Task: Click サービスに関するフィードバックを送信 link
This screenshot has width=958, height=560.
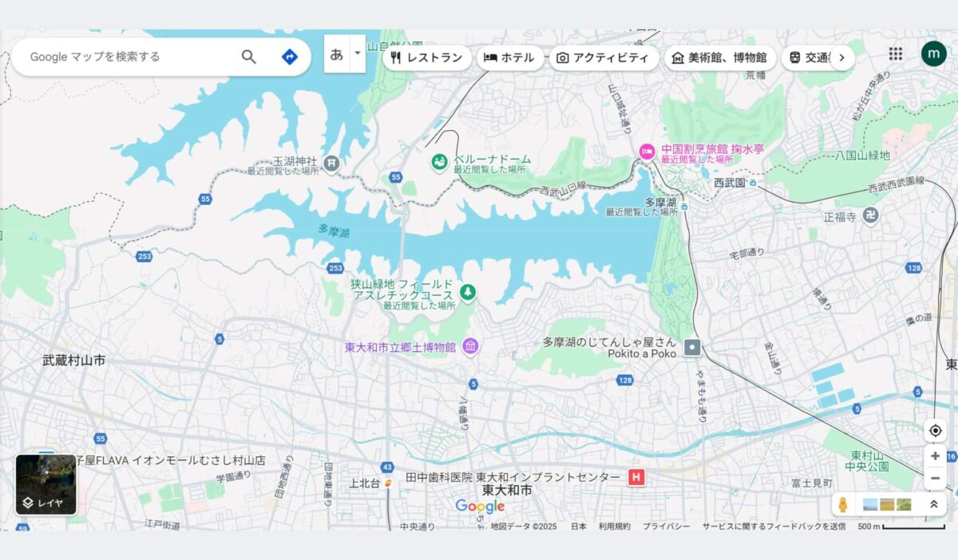Action: pyautogui.click(x=774, y=526)
